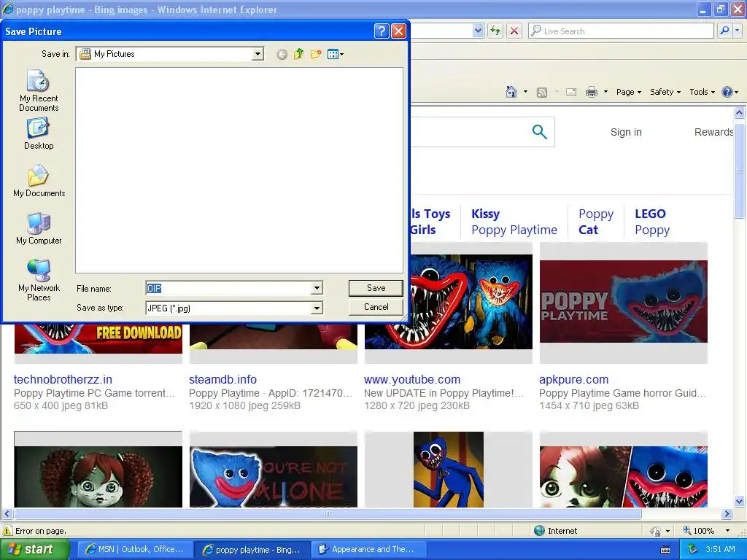The width and height of the screenshot is (747, 560).
Task: Open the Save in folder dropdown
Action: tap(258, 54)
